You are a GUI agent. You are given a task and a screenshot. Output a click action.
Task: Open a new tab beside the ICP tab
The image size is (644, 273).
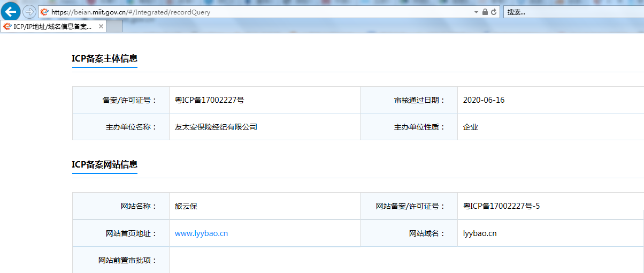[115, 26]
